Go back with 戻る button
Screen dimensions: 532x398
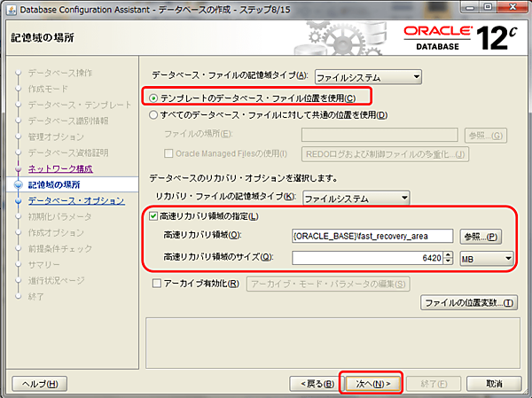click(317, 384)
